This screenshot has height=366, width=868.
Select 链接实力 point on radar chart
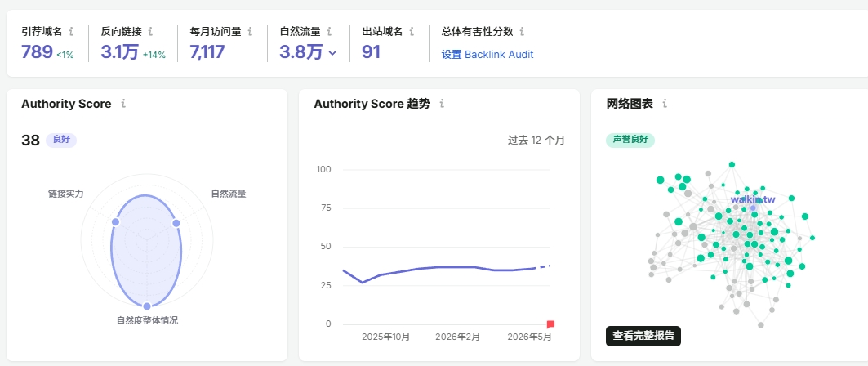[115, 222]
